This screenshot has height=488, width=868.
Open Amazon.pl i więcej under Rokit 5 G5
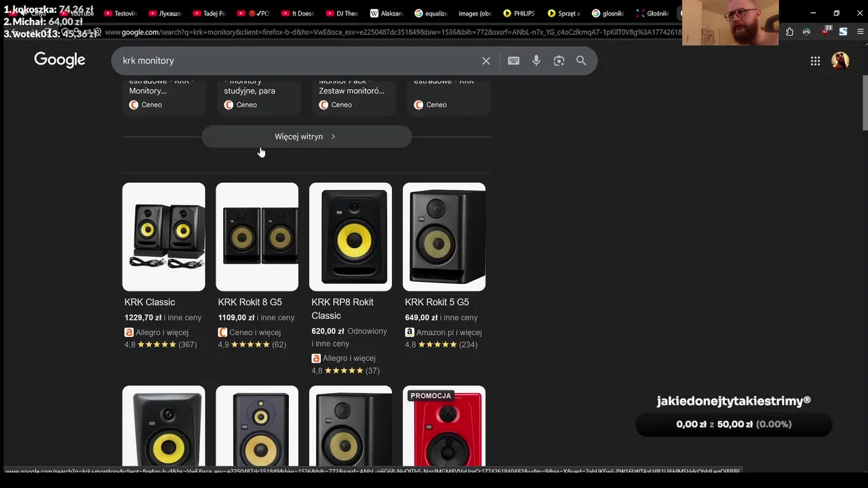pos(449,332)
